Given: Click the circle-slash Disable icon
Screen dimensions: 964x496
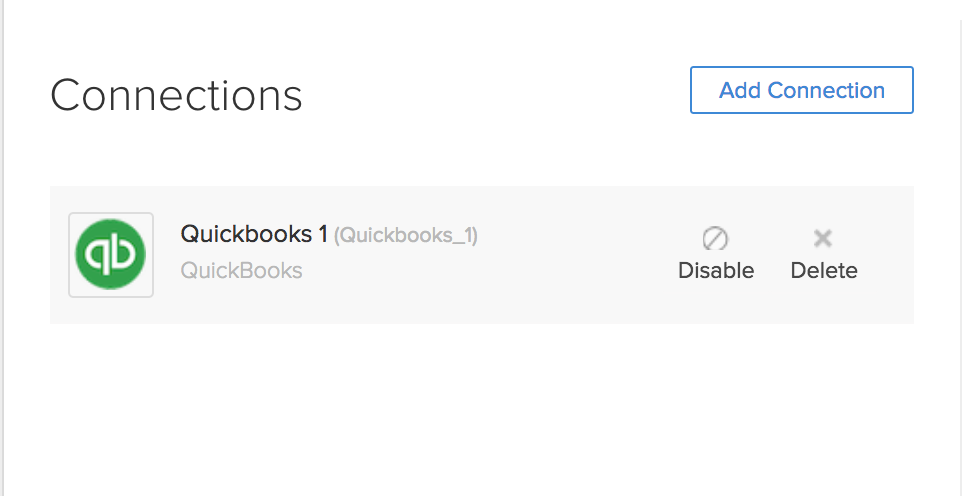Looking at the screenshot, I should (715, 238).
